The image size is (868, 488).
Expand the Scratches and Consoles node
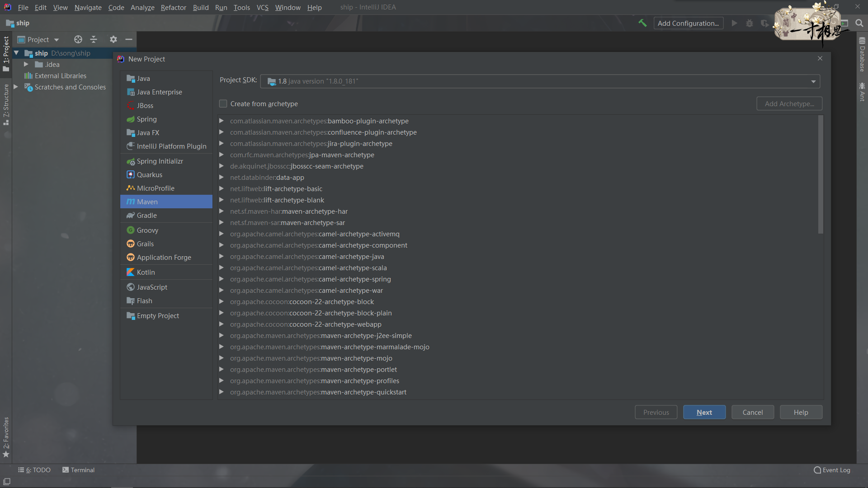[16, 87]
